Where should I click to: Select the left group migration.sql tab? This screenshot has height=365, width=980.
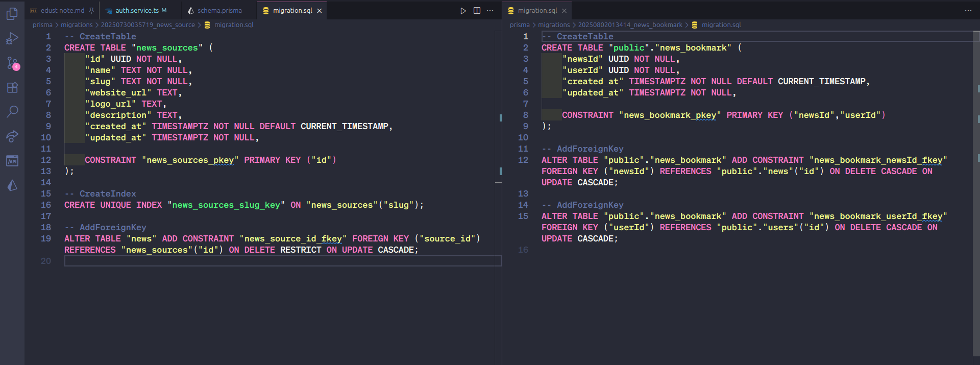pos(292,11)
